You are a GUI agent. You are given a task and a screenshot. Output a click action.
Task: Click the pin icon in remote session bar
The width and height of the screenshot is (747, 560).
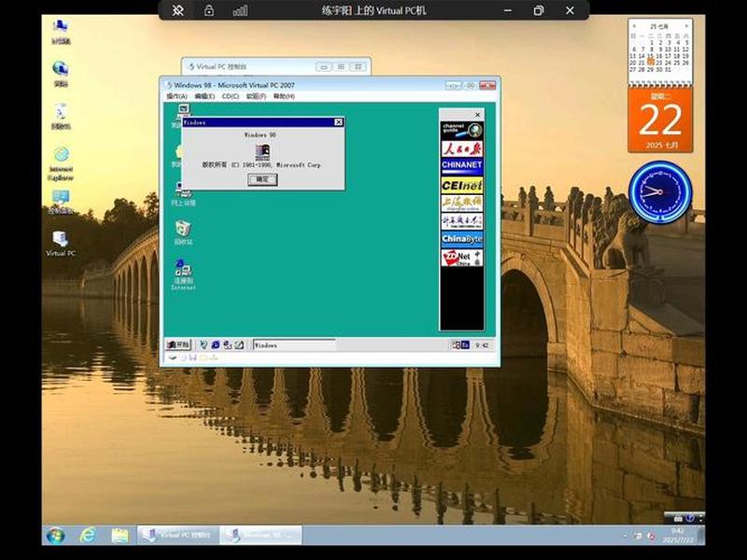tap(177, 10)
